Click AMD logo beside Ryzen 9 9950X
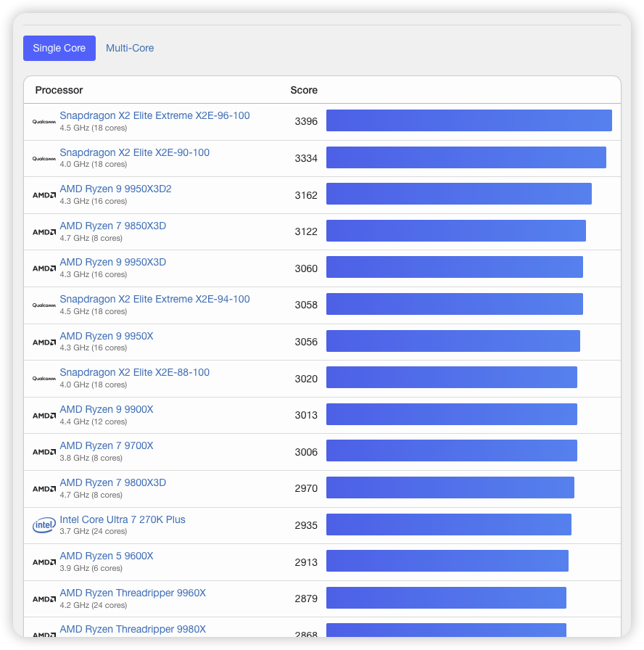 [x=44, y=342]
